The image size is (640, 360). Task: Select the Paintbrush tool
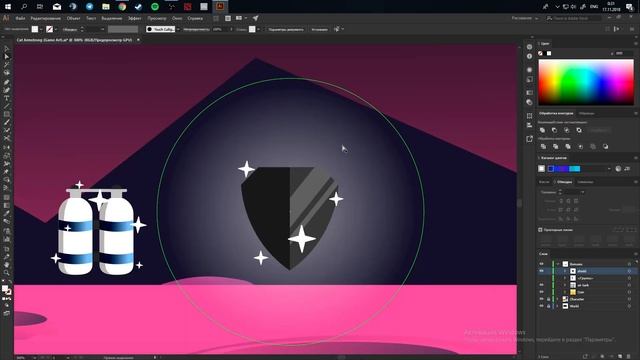[x=7, y=122]
